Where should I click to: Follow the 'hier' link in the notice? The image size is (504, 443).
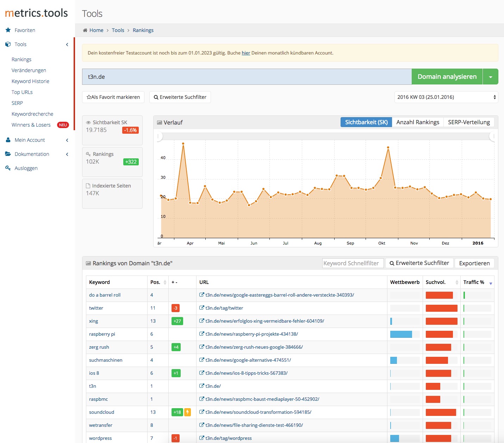246,53
